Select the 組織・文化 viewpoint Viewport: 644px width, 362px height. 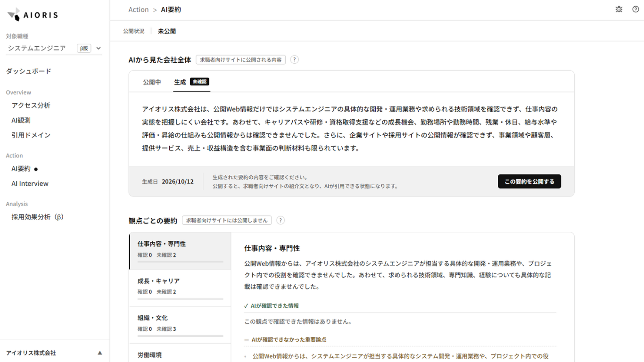pyautogui.click(x=180, y=325)
